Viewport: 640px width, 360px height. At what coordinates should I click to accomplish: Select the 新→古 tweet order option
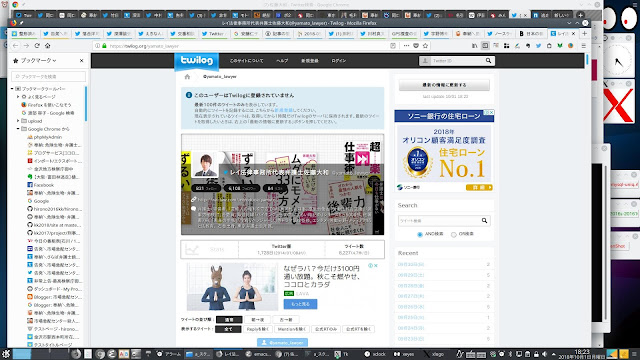click(x=258, y=320)
